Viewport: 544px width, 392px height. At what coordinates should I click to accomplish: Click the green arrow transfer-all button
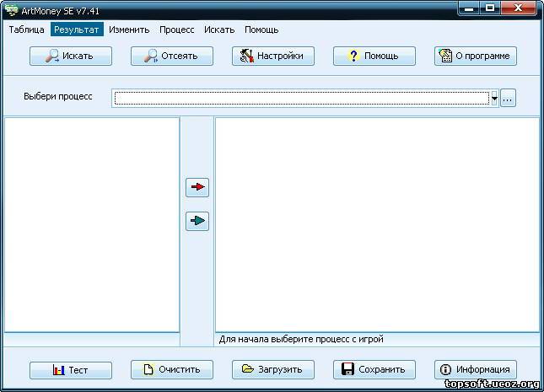click(197, 221)
